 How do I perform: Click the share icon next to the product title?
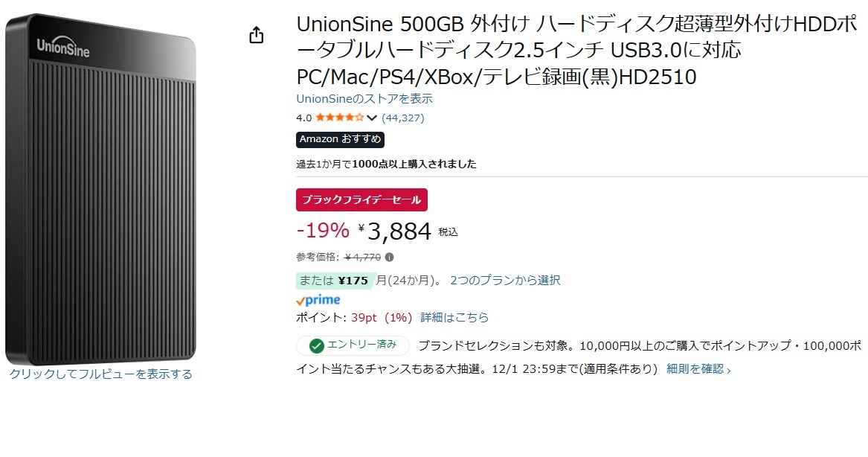257,34
